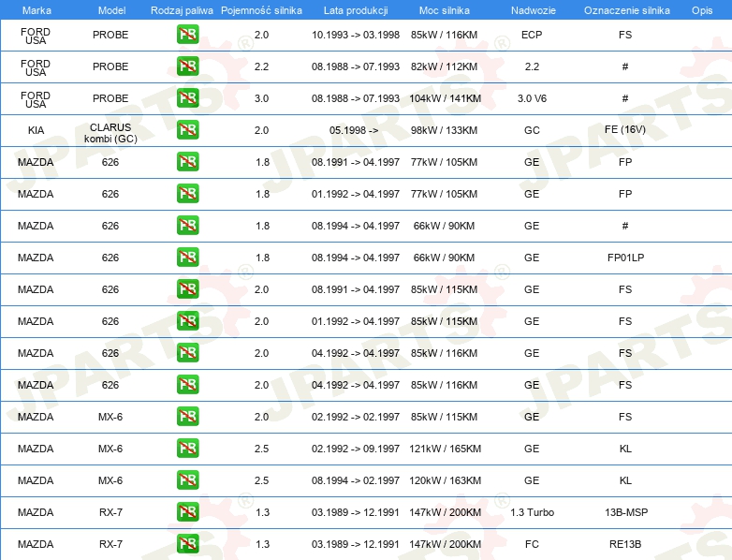
Task: Click body type 3.0 V6 cell
Action: [532, 98]
